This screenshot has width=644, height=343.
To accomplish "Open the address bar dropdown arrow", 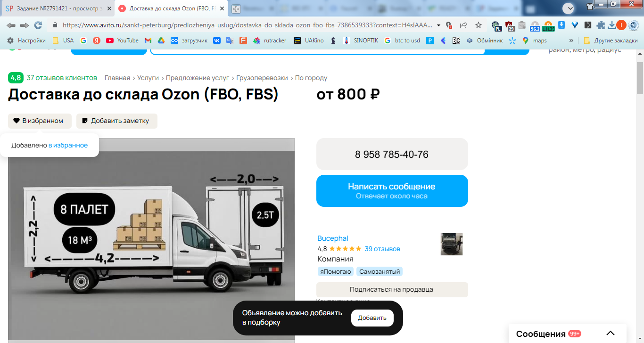I will tap(439, 25).
